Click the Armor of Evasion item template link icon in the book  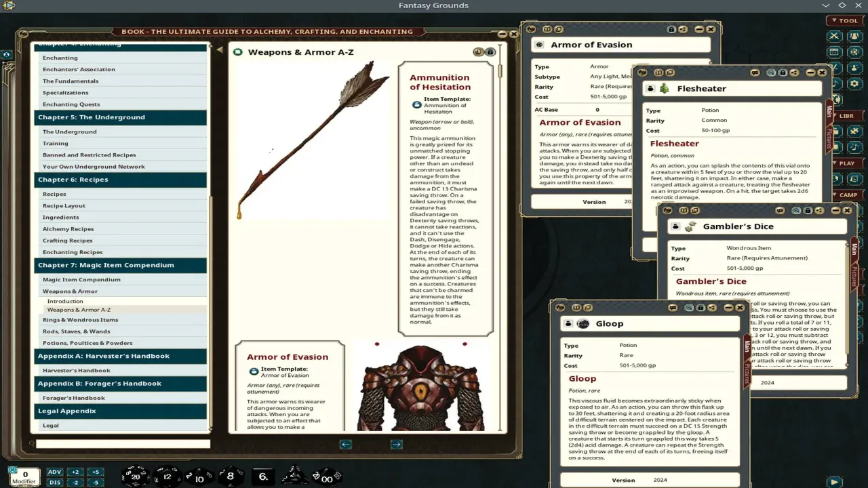[254, 371]
